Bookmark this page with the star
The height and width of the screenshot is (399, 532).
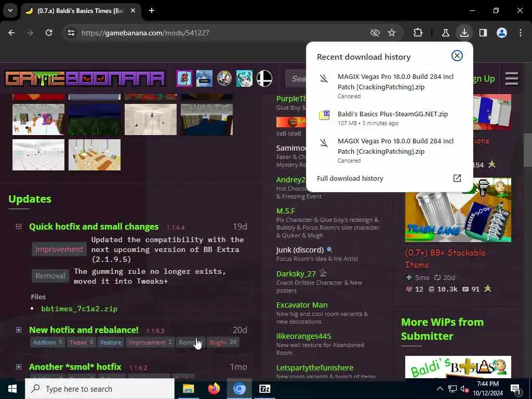click(392, 33)
